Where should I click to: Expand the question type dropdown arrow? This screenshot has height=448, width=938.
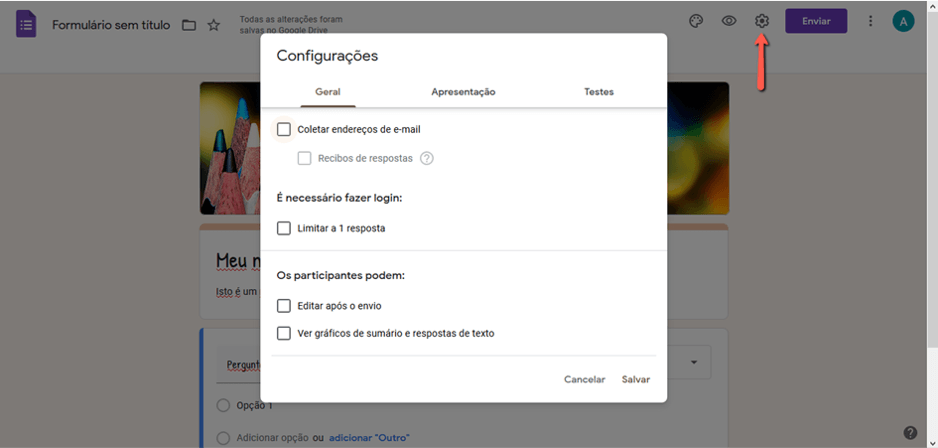point(694,362)
